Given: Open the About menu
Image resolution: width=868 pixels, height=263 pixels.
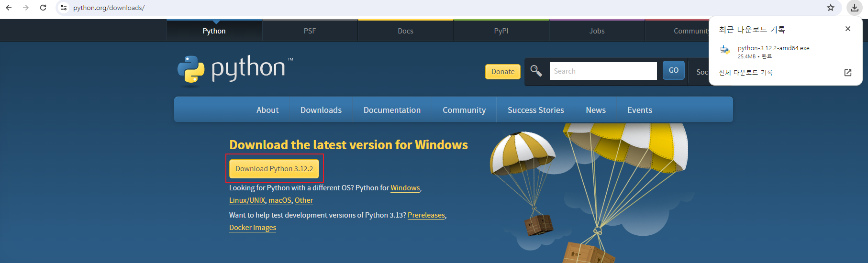Looking at the screenshot, I should point(267,110).
